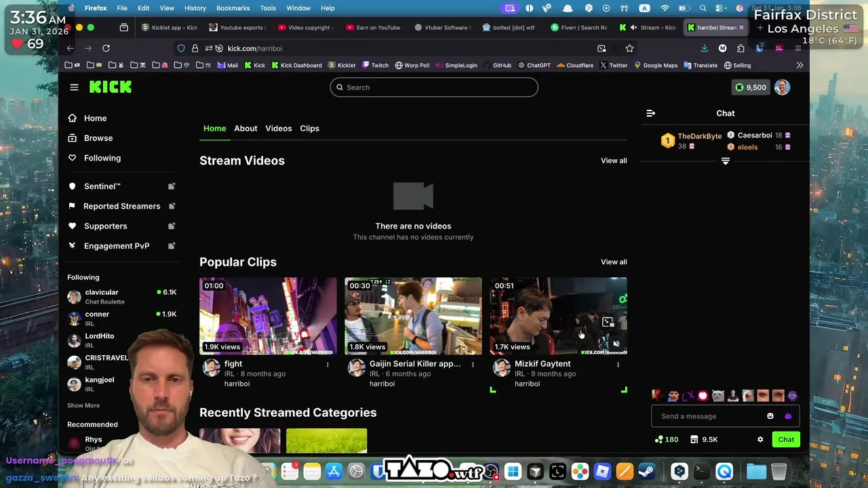
Task: Open the user profile avatar in the top right
Action: point(782,87)
